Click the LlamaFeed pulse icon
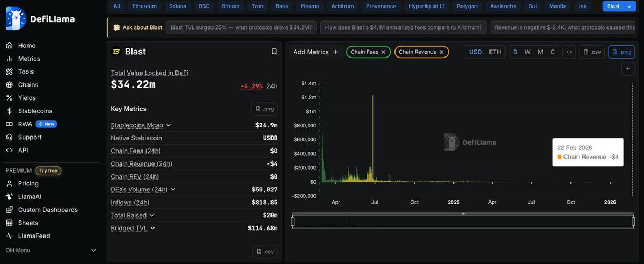Viewport: 644px width, 264px height. [9, 236]
